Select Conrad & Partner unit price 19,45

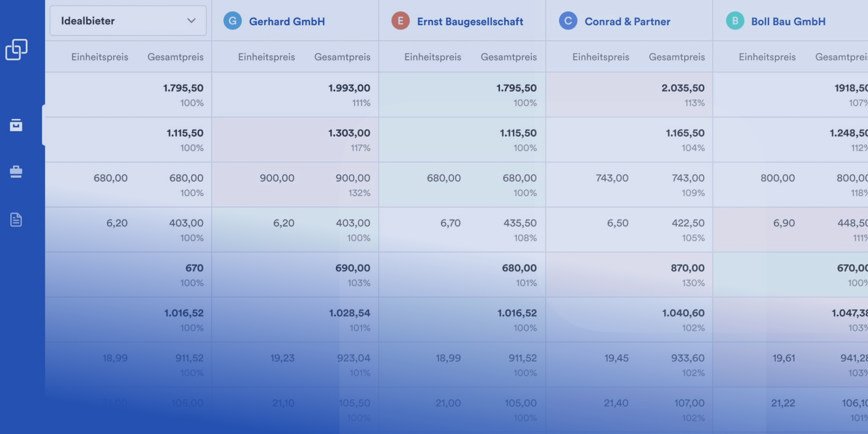[616, 358]
